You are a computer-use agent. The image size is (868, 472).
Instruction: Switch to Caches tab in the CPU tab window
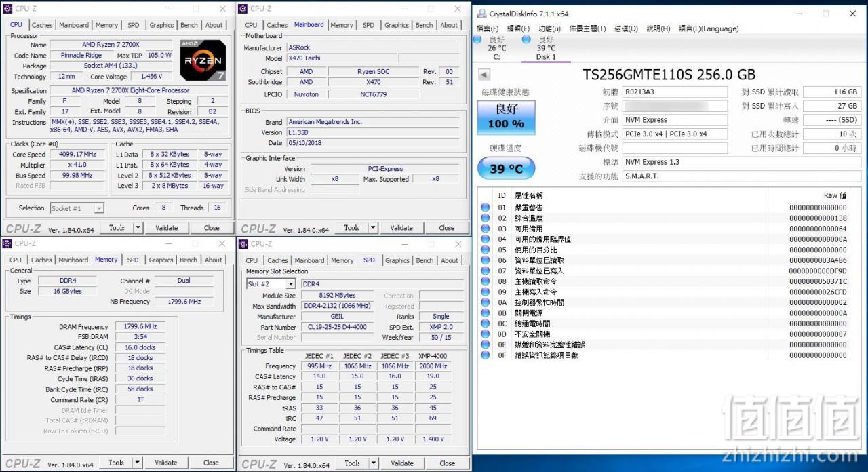pos(42,25)
